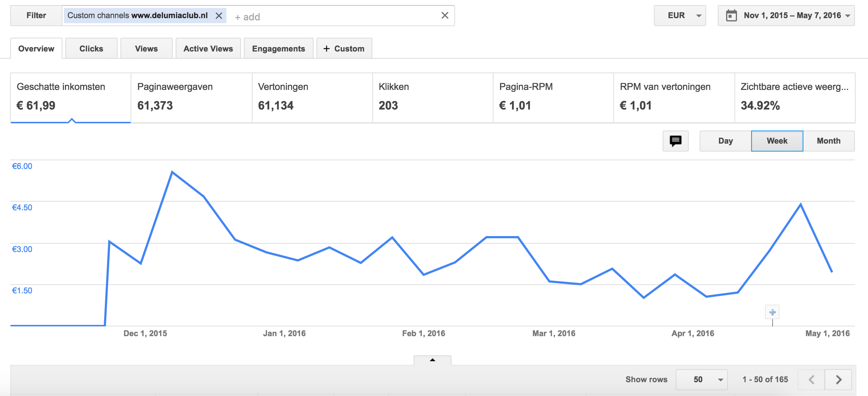The width and height of the screenshot is (868, 396).
Task: Select the Zichtbare actieve weergaven metric card
Action: point(795,98)
